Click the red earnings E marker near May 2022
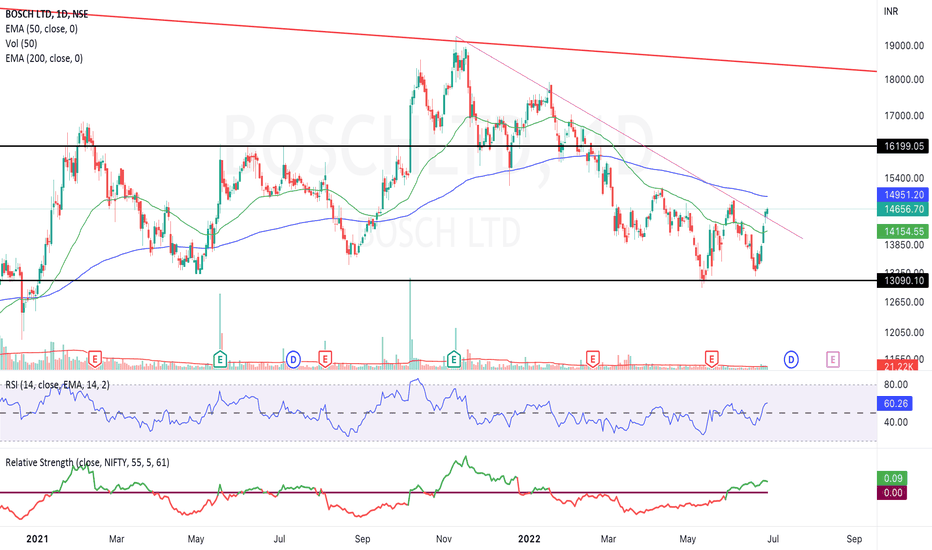 pyautogui.click(x=711, y=359)
